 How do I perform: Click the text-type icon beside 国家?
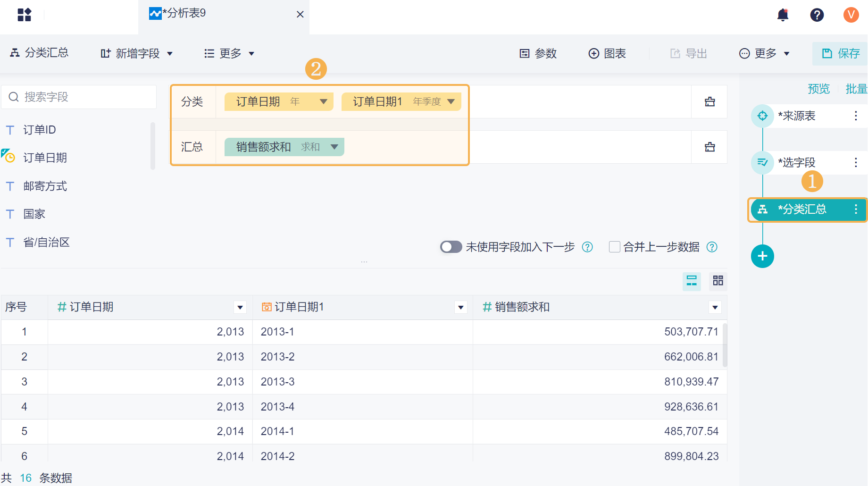(10, 214)
